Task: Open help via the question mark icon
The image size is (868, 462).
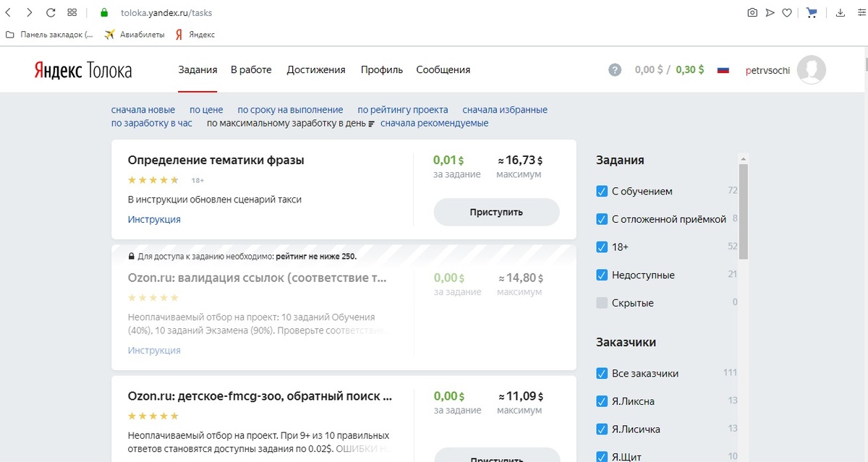Action: click(615, 70)
